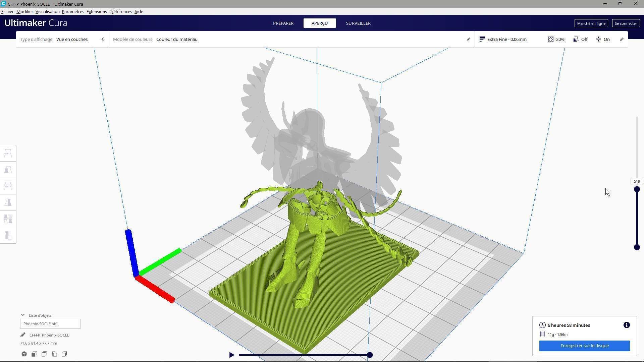Open the Per Model Settings tool
Screen dimensions: 644x362
click(8, 219)
